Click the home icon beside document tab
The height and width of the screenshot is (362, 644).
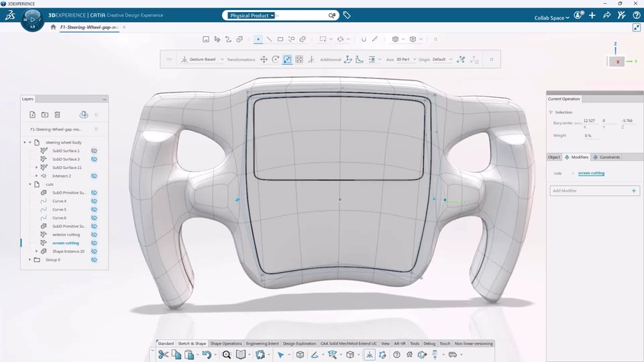pos(53,27)
